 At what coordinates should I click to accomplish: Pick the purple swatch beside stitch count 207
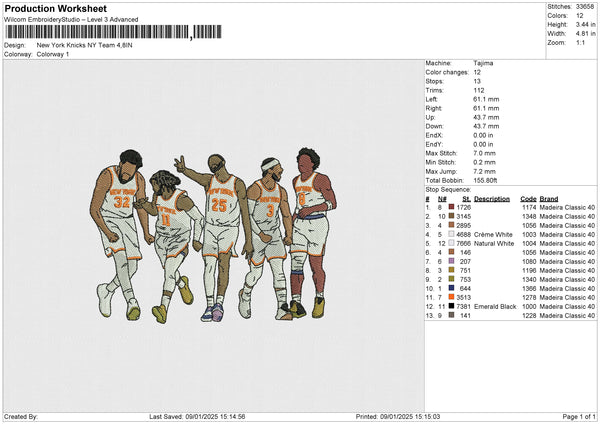coord(452,261)
